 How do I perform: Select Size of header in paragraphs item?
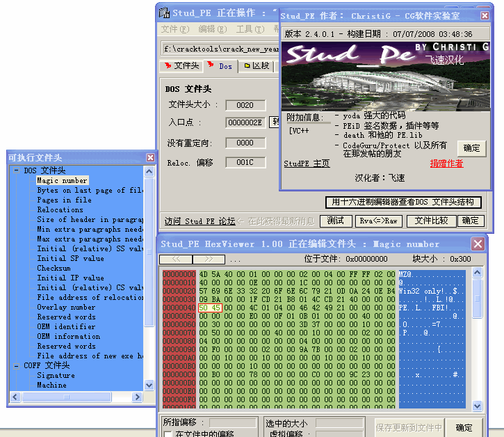pos(90,219)
